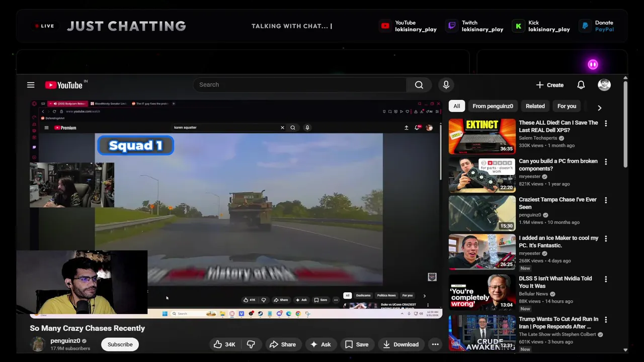Open the 15:30 Tampa chase thumbnail
644x362 pixels.
[482, 213]
